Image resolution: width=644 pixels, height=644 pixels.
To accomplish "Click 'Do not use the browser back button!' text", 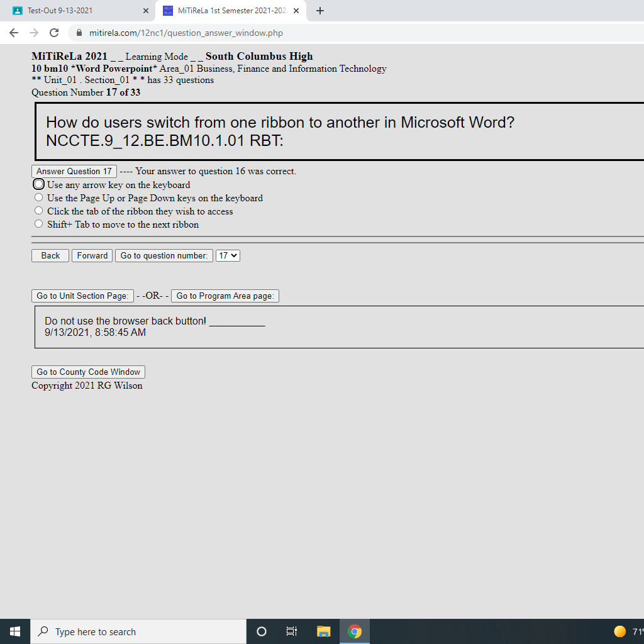I will click(x=125, y=321).
